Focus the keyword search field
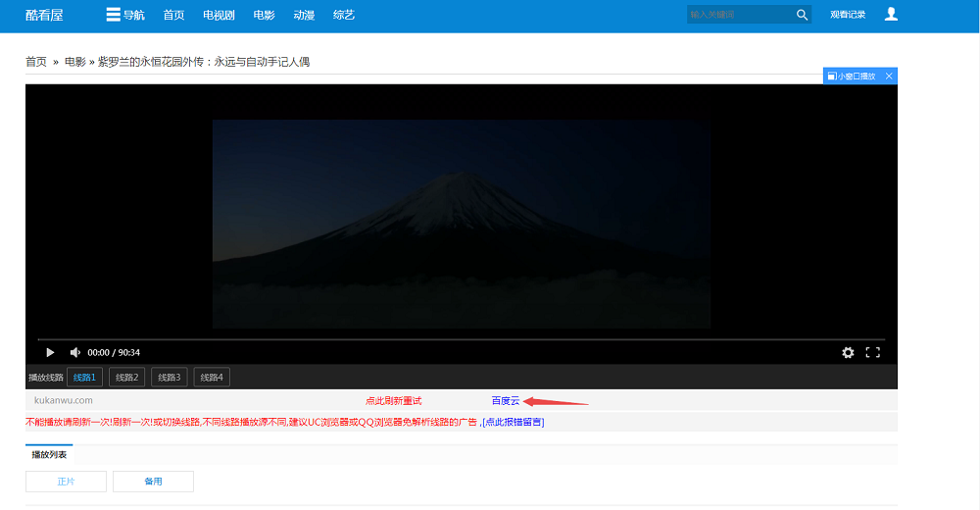The height and width of the screenshot is (510, 980). pos(740,15)
